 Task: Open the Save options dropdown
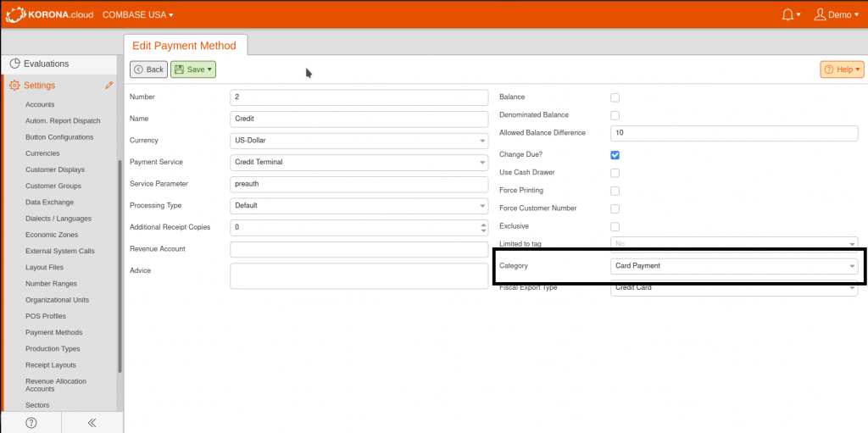coord(209,69)
